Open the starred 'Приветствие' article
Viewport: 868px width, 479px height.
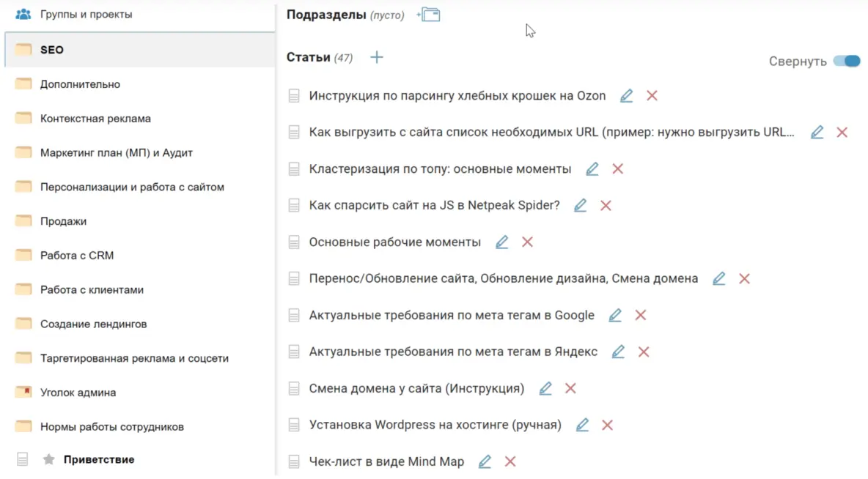coord(98,460)
